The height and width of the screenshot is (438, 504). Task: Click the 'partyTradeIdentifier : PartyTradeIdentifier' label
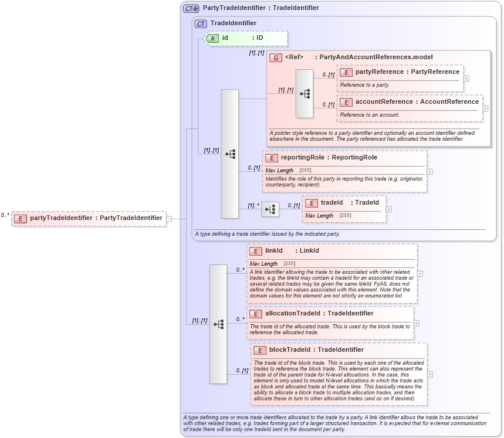pos(96,218)
